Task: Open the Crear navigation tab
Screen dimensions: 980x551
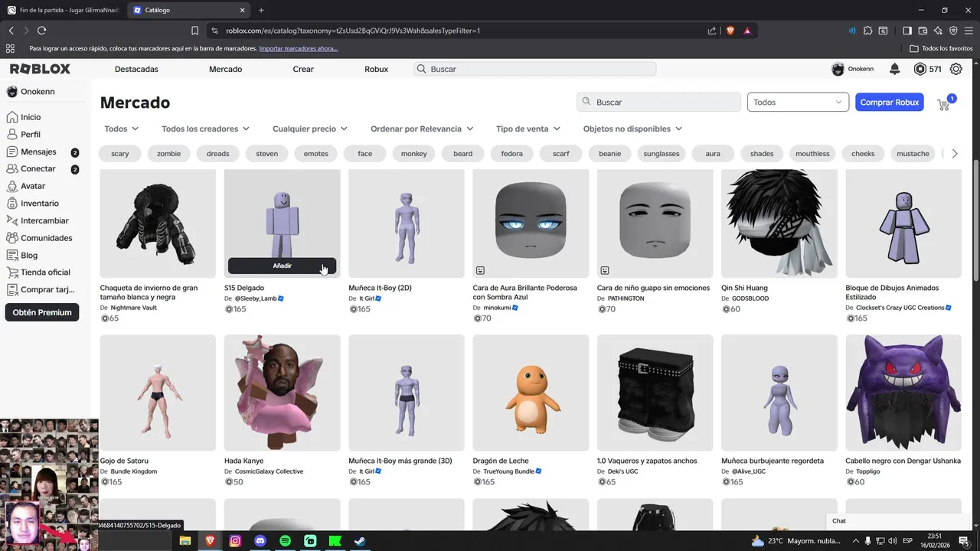Action: point(303,69)
